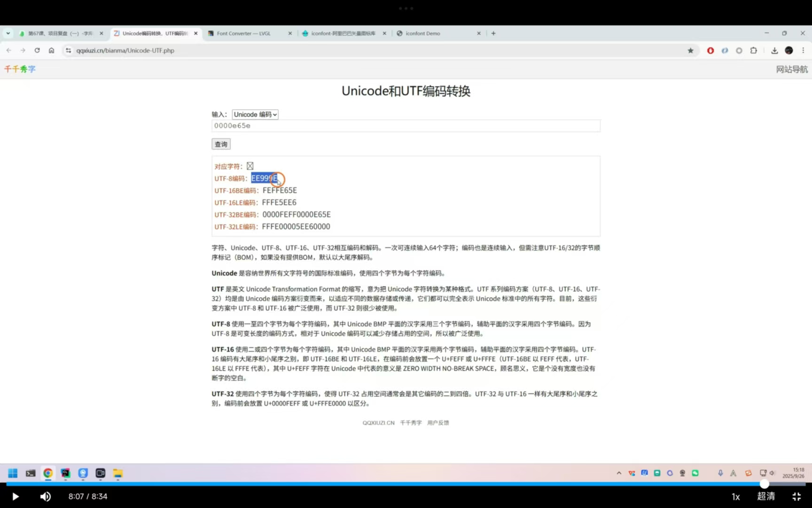Close the Unicode编码转换 tab
Screen dimensions: 812x508
(x=196, y=33)
